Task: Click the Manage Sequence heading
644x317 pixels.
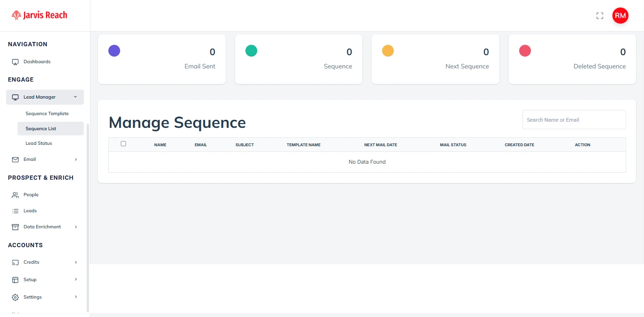Action: pyautogui.click(x=177, y=123)
